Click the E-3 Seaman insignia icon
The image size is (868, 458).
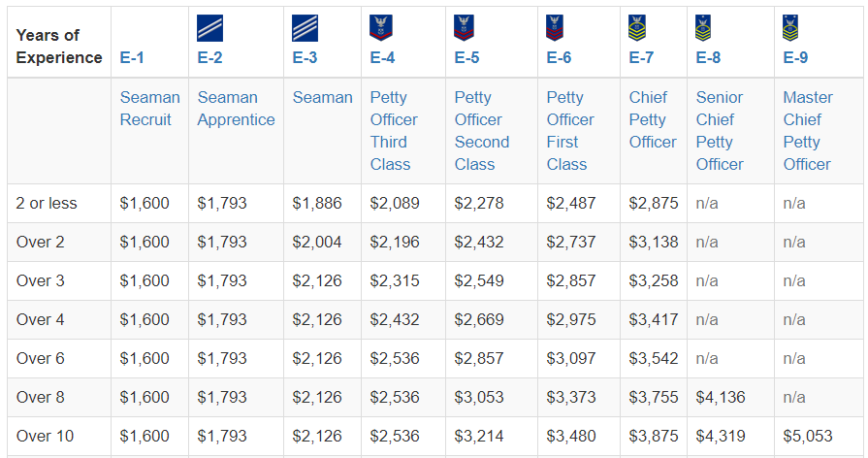(305, 28)
